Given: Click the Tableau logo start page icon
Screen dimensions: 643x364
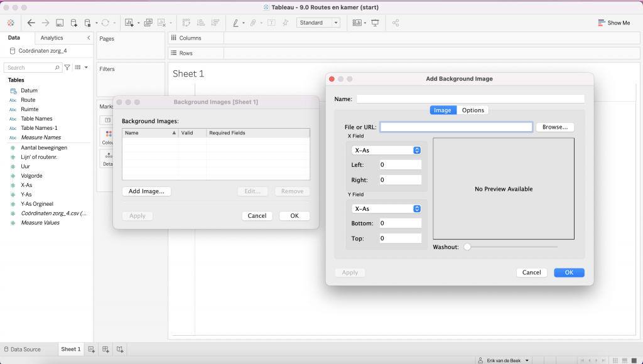Looking at the screenshot, I should [11, 23].
